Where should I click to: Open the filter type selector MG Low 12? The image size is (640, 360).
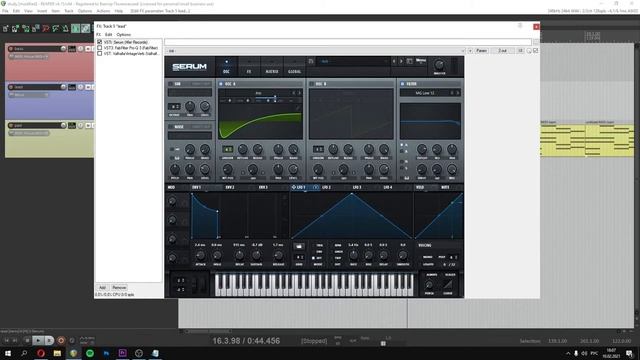click(425, 93)
